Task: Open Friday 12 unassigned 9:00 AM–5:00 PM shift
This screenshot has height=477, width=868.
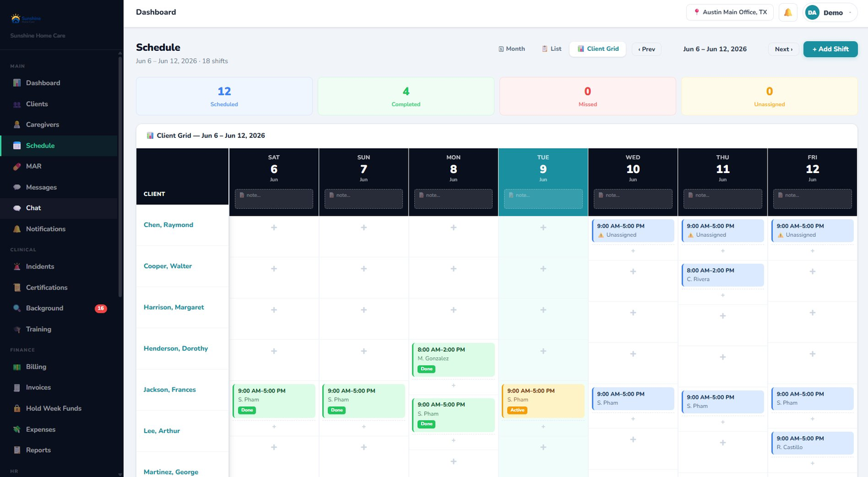Action: [x=812, y=231]
